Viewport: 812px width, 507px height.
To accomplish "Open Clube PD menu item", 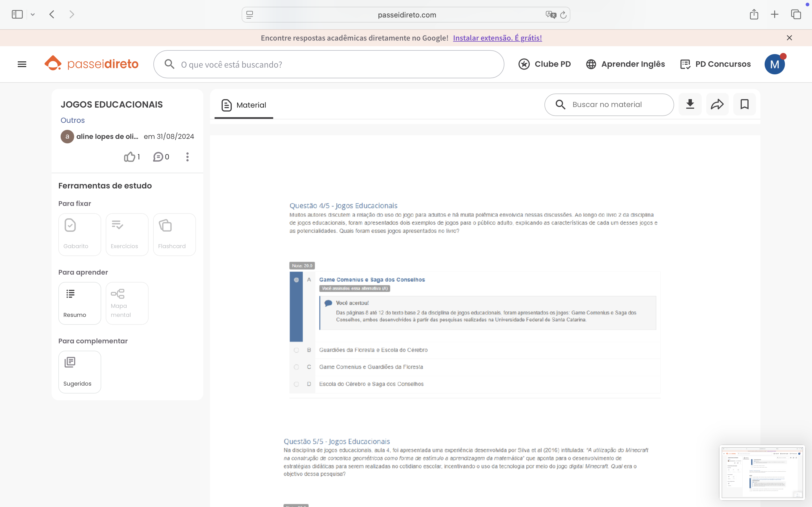I will click(x=545, y=64).
